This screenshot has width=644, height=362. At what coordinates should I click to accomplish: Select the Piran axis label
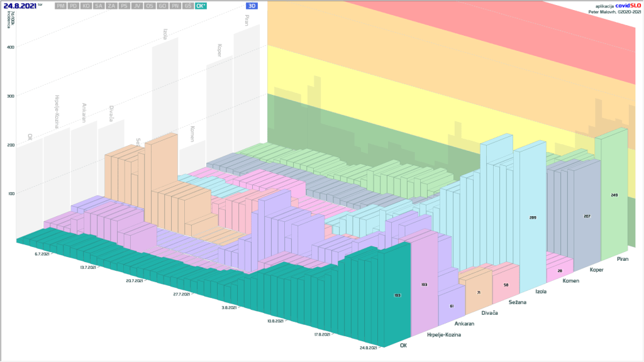click(x=622, y=259)
